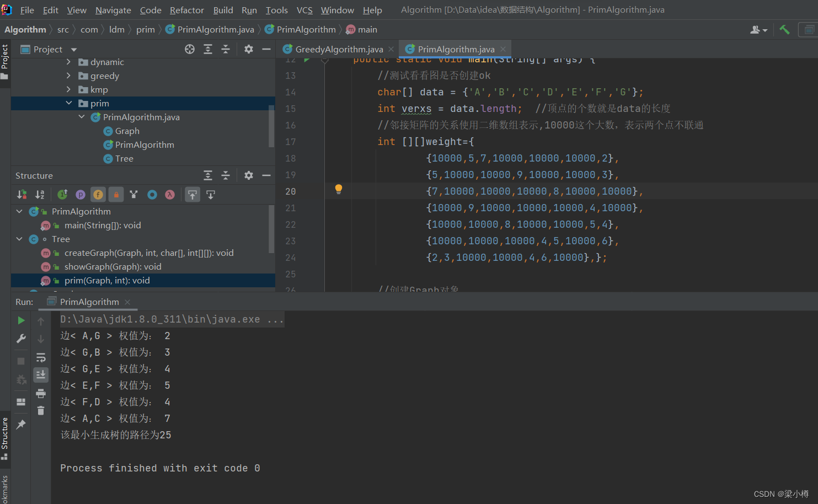Toggle Show Inherited members in Structure

coord(63,195)
